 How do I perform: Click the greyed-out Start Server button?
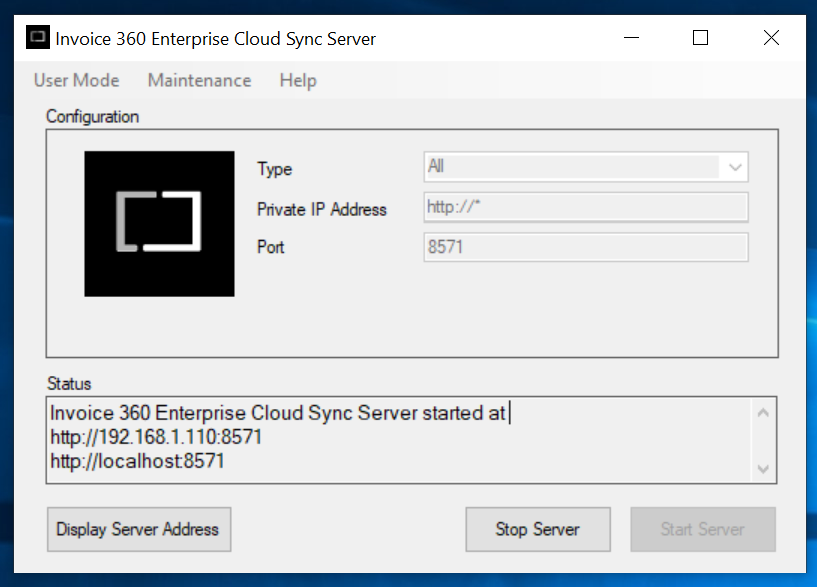point(703,529)
